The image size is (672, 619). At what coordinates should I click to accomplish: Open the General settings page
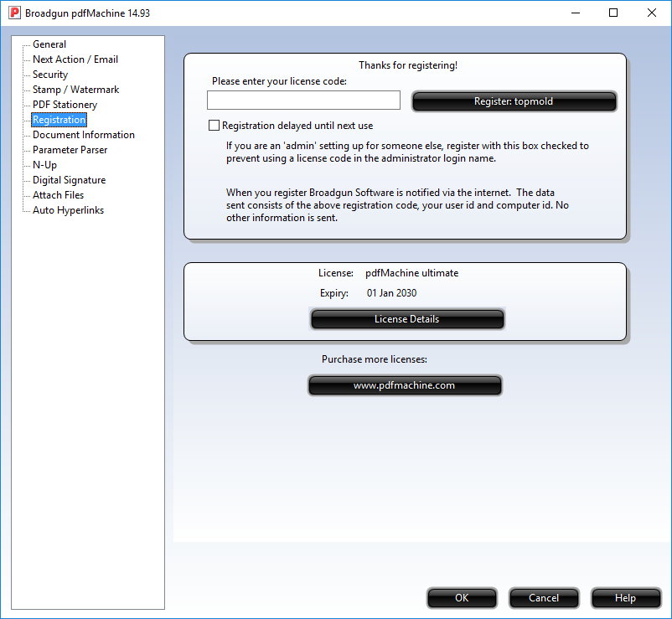[x=49, y=44]
